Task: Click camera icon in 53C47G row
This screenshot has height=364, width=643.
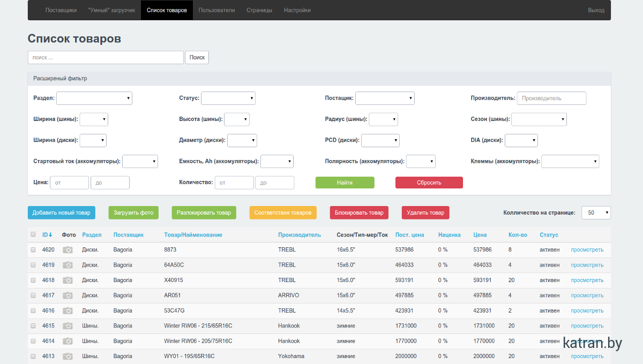Action: coord(68,310)
